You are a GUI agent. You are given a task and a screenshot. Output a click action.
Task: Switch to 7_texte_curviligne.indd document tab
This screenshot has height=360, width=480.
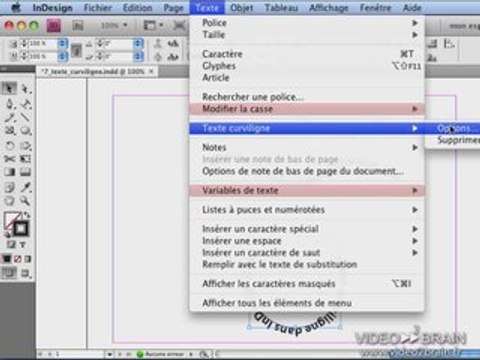97,71
